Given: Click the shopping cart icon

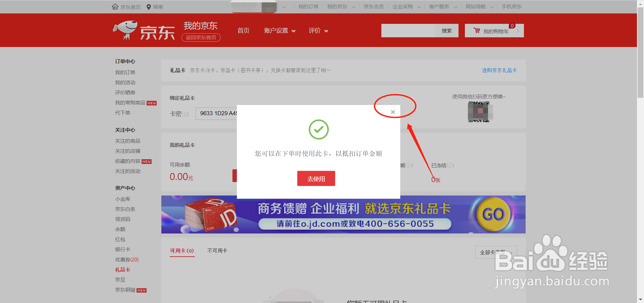Looking at the screenshot, I should point(477,31).
